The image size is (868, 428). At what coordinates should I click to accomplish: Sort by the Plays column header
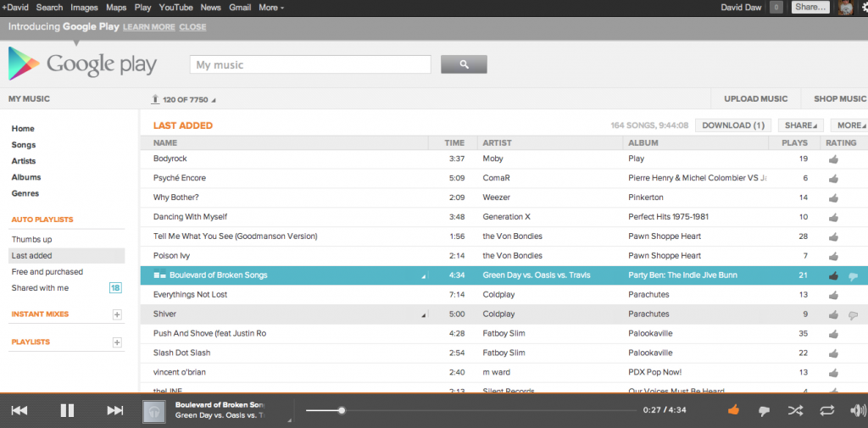pyautogui.click(x=794, y=143)
